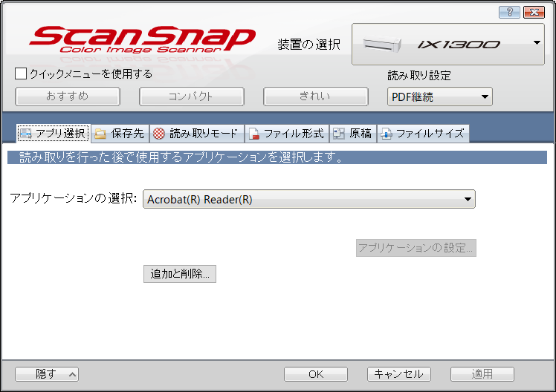The width and height of the screenshot is (556, 392).
Task: Click the ファイル形式 document icon
Action: 253,134
